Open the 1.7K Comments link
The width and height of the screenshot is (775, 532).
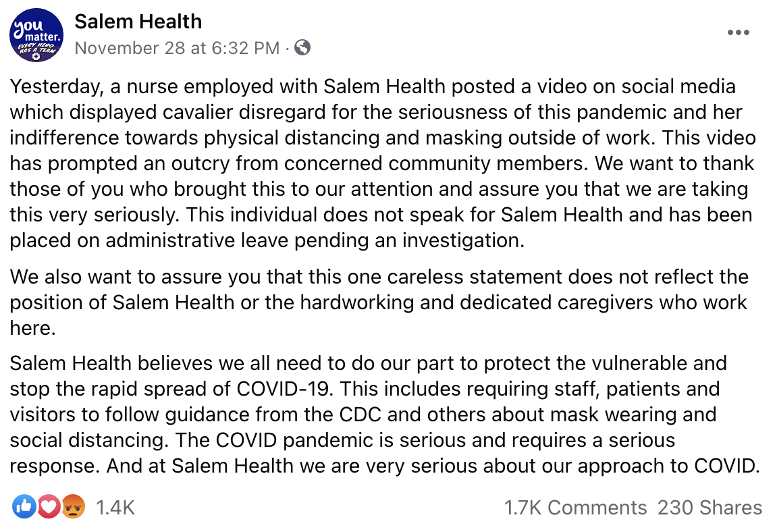575,508
